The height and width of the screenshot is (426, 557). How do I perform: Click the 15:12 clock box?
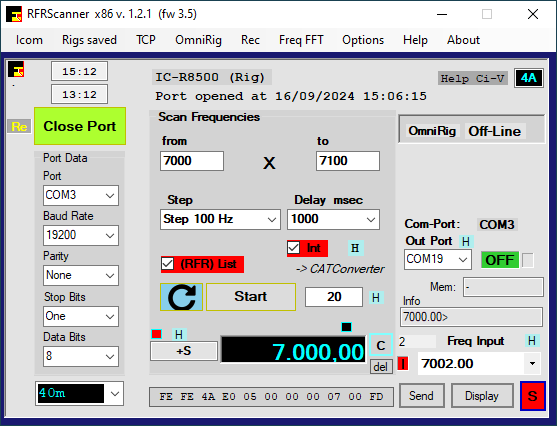(x=80, y=71)
